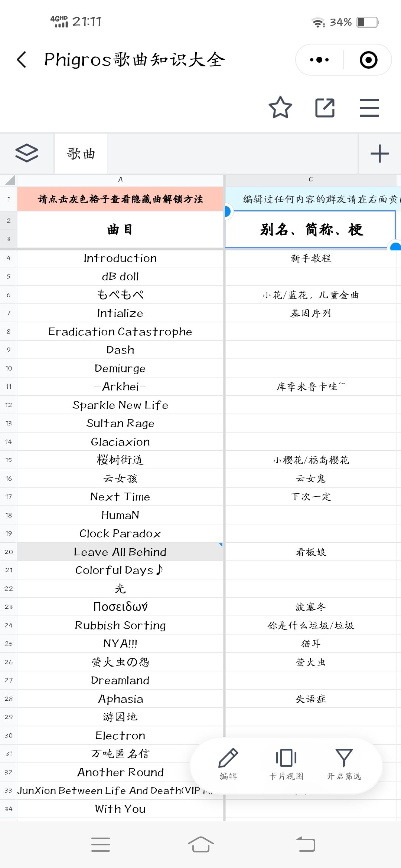Open the hamburger menu icon
401x868 pixels.
tap(369, 108)
